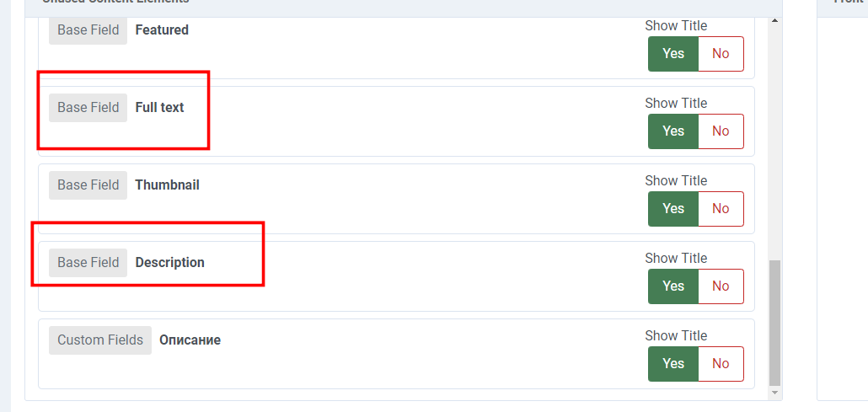Screen dimensions: 868x412
Task: Select Yes for Описание Show Title
Action: point(672,364)
